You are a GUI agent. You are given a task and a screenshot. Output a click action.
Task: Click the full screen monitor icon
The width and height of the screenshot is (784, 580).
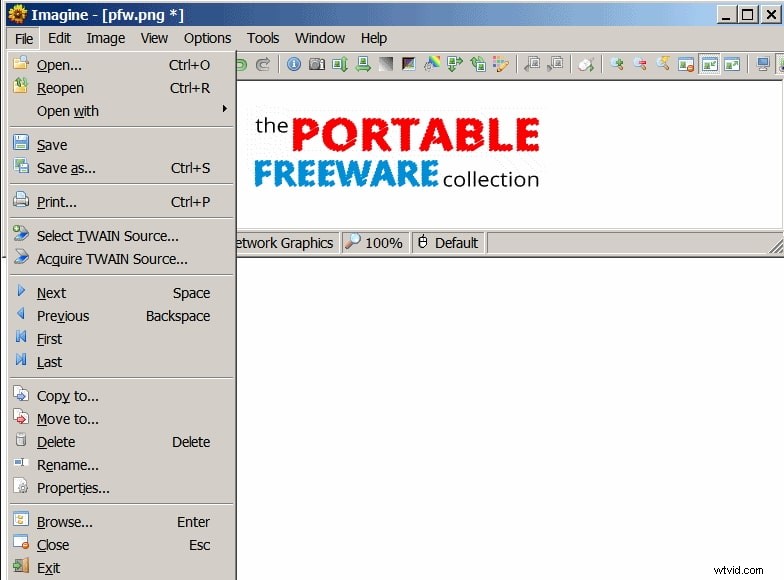pyautogui.click(x=763, y=64)
